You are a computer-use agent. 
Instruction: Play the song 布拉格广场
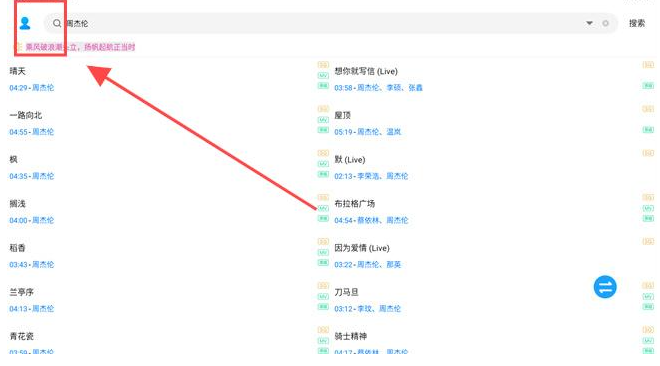(354, 204)
